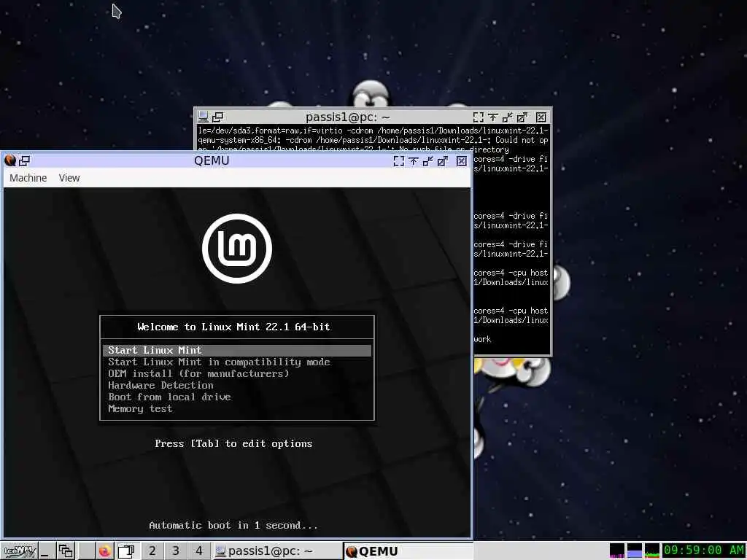Click the Linux Mint logo in QEMU
Image resolution: width=747 pixels, height=560 pixels.
click(x=237, y=248)
